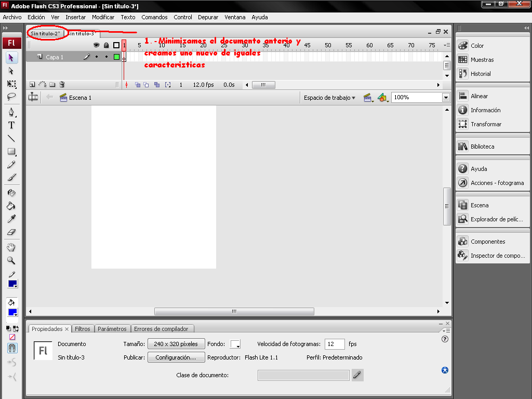Viewport: 532px width, 399px height.
Task: Select the Paint Bucket tool
Action: pyautogui.click(x=11, y=206)
